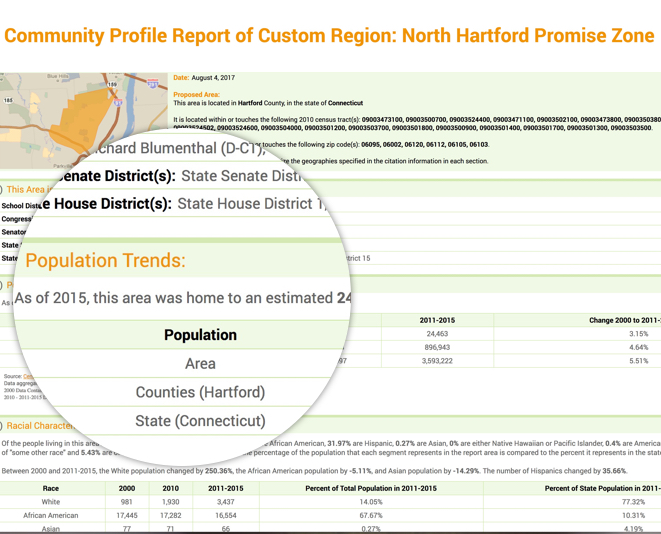Click the 'Blue Hills' label on the map
The image size is (661, 534).
pos(57,76)
